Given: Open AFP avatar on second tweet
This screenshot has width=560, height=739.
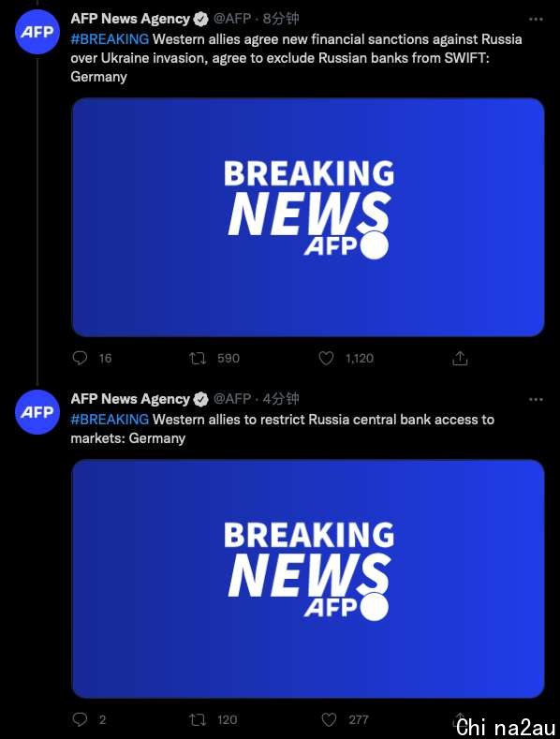Looking at the screenshot, I should click(37, 412).
